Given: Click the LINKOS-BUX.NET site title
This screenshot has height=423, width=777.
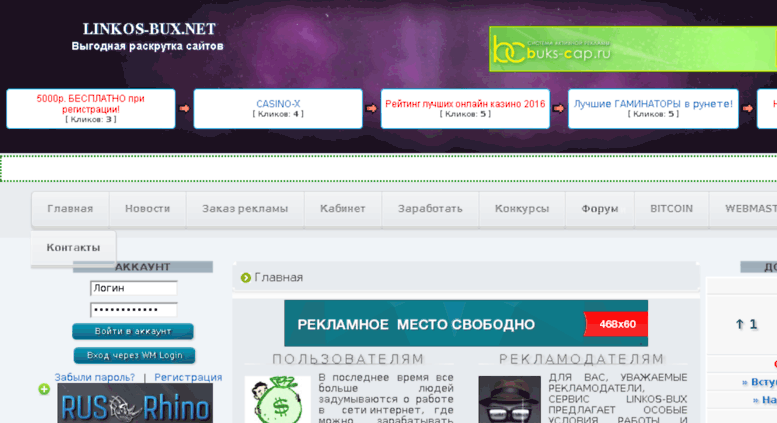Looking at the screenshot, I should (x=149, y=29).
